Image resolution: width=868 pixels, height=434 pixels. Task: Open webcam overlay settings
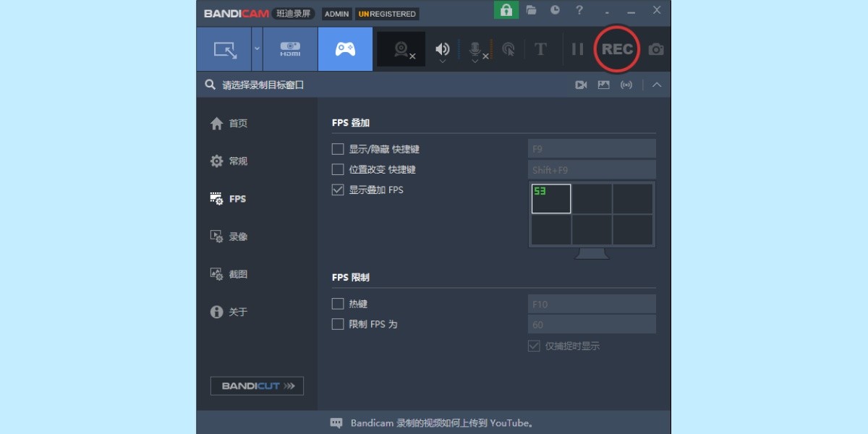[x=399, y=48]
